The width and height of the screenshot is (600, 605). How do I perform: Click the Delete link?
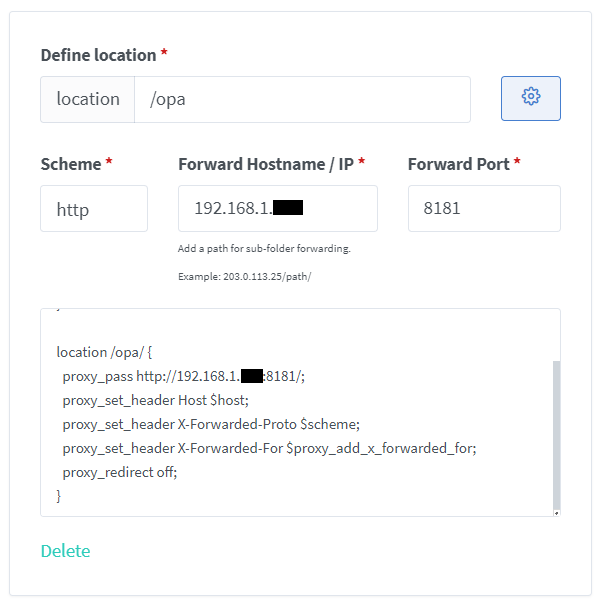click(66, 551)
